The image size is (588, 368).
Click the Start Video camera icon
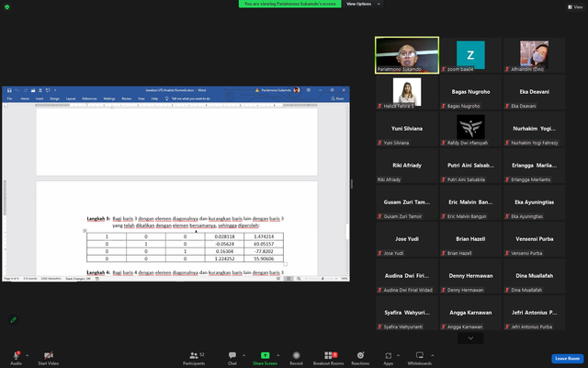point(49,355)
